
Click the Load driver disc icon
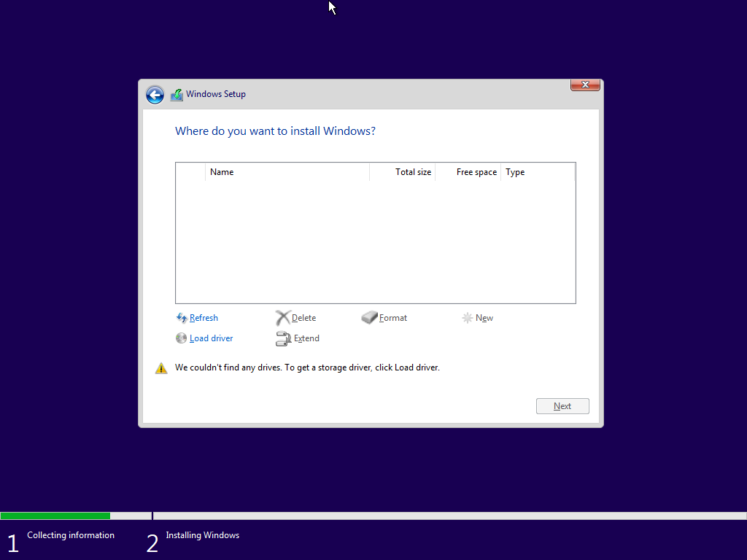click(x=182, y=338)
